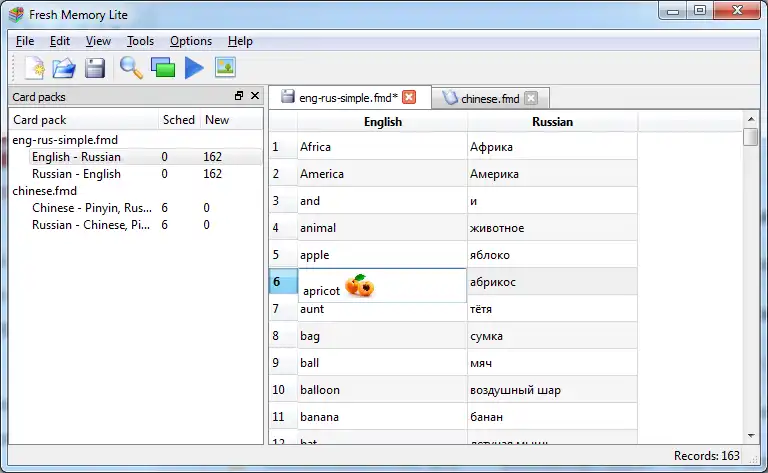Close the Card packs panel

(x=255, y=95)
